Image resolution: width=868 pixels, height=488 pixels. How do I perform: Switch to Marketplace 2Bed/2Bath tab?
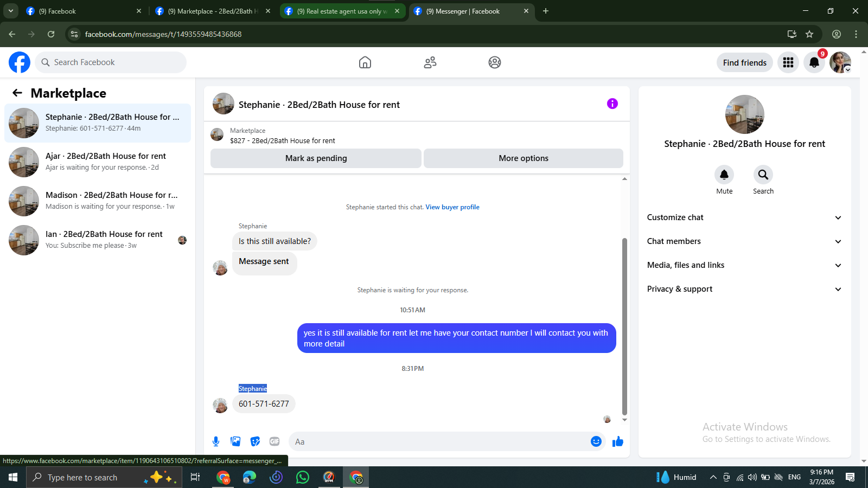click(212, 11)
